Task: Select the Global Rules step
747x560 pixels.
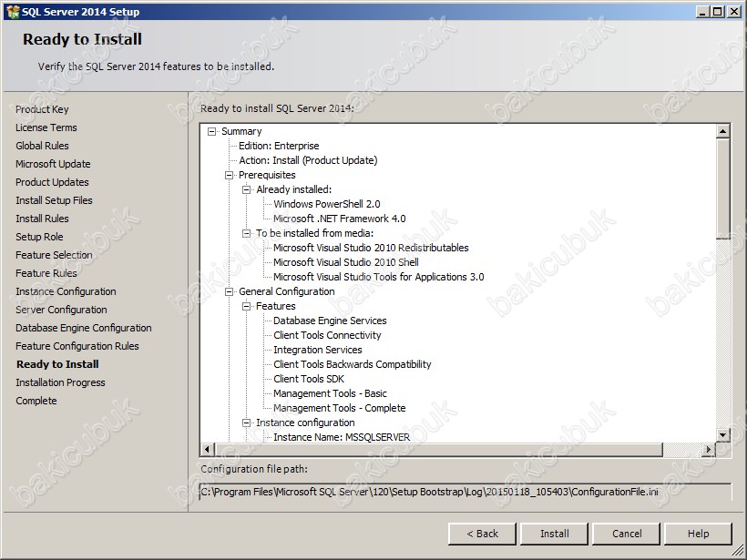Action: click(42, 146)
